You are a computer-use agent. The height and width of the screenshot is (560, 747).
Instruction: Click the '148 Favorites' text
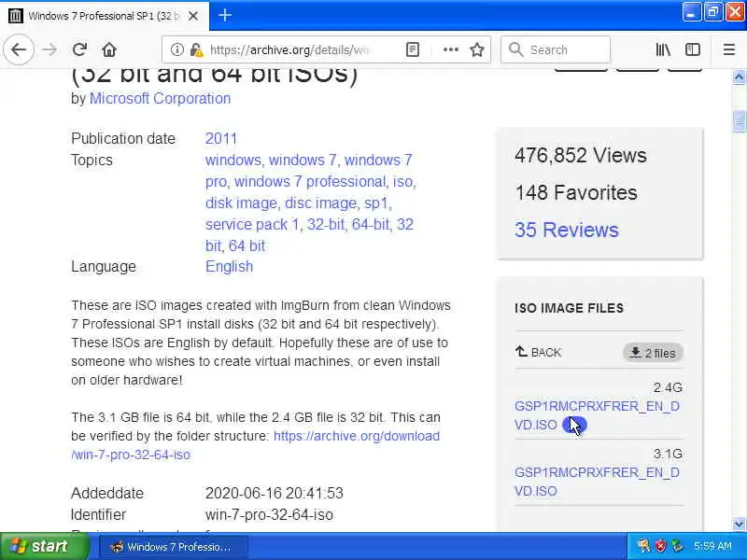pos(575,193)
